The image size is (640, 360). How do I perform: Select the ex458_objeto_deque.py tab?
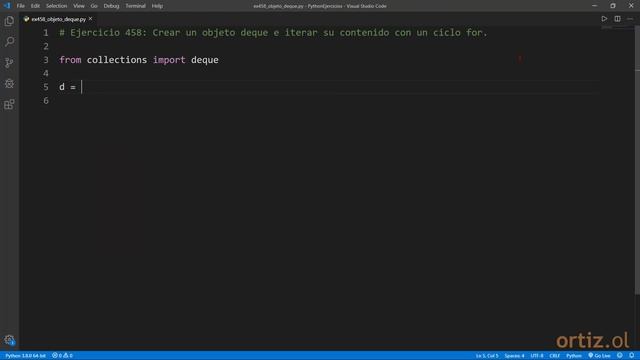[x=58, y=19]
